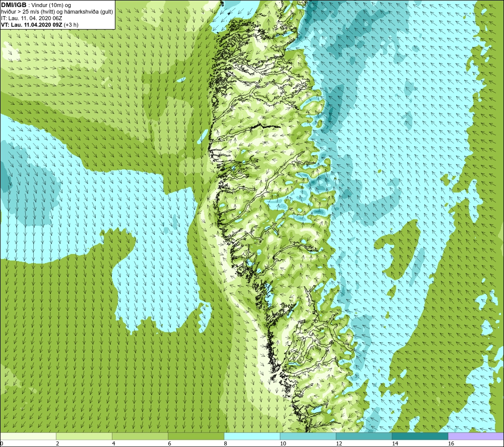
Task: Click the legend label '2'
Action: 57,443
